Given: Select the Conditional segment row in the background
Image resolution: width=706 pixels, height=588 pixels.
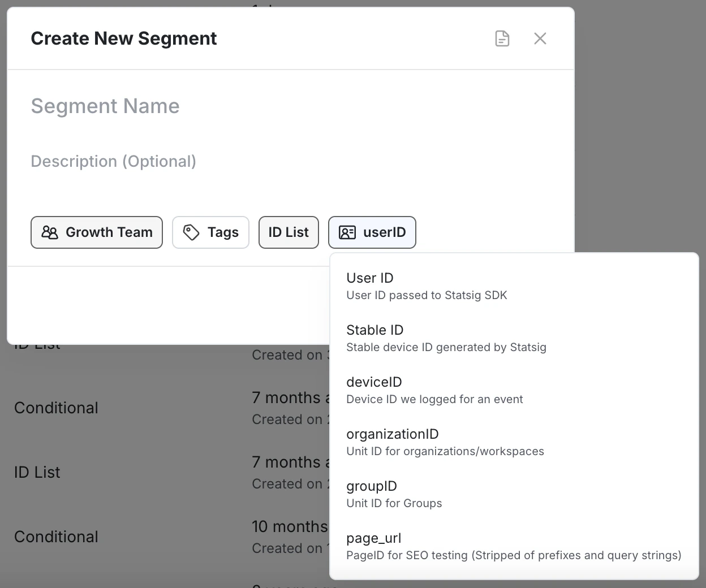Looking at the screenshot, I should coord(56,408).
